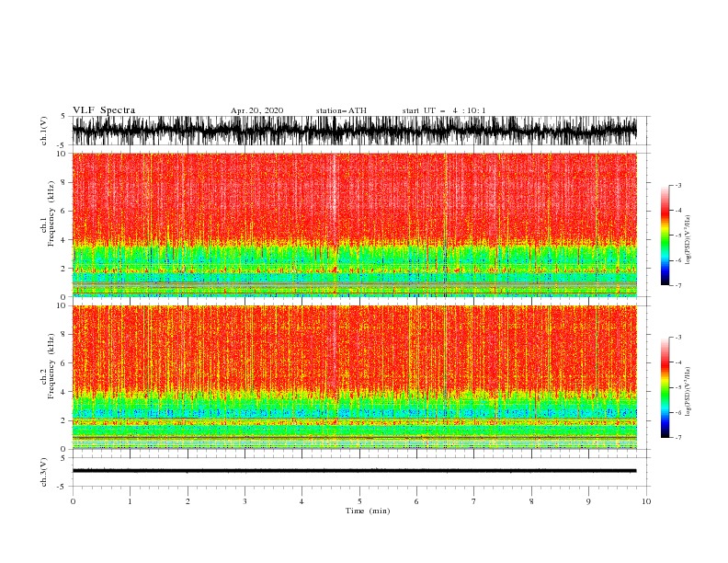Click the 'station=ATH' label
This screenshot has height=563, width=728.
pyautogui.click(x=341, y=110)
